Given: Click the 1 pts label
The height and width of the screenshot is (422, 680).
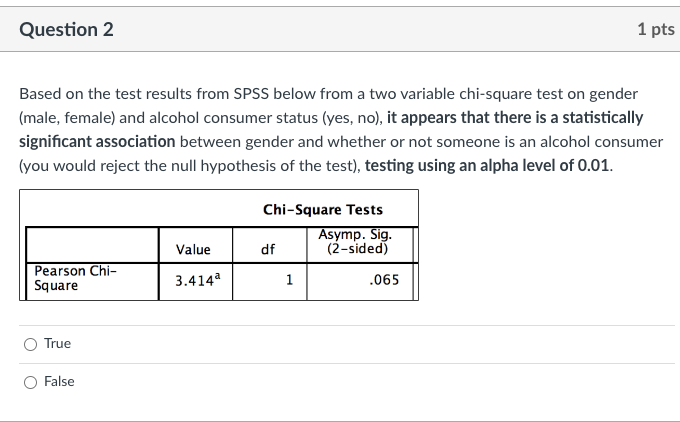Looking at the screenshot, I should [x=656, y=29].
